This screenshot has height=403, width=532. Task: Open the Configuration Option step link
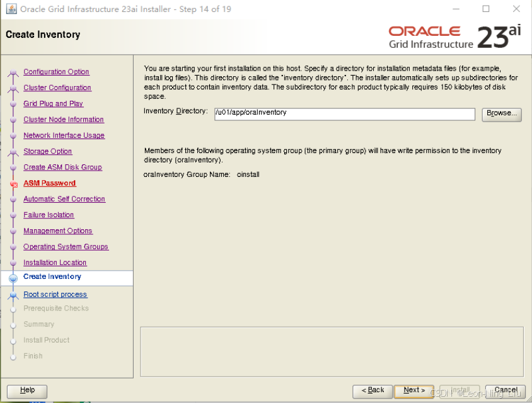click(x=56, y=72)
